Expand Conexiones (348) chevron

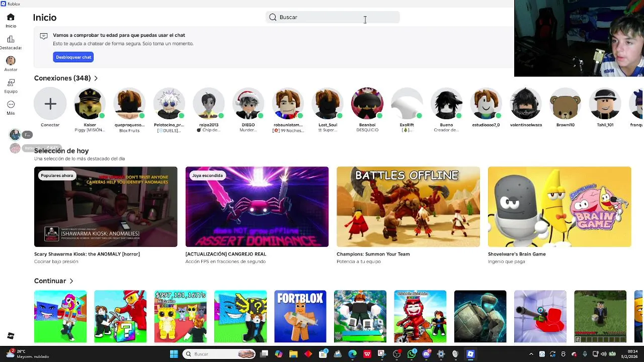96,78
